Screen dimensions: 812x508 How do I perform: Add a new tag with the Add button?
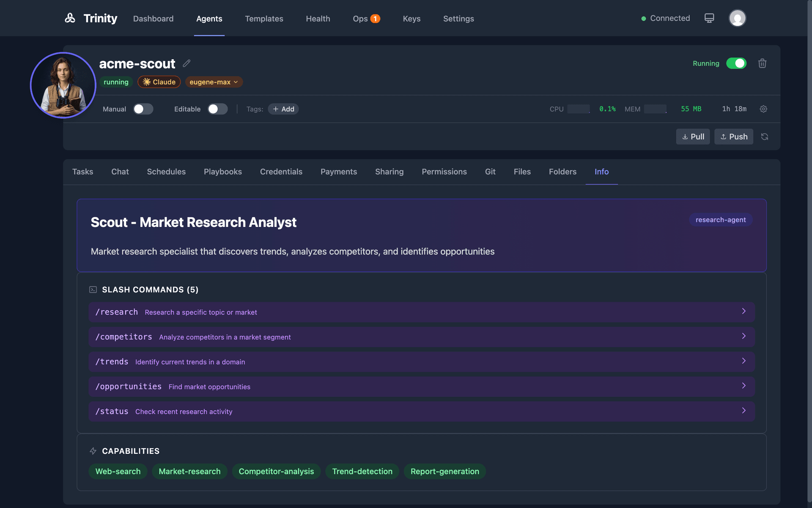[283, 109]
